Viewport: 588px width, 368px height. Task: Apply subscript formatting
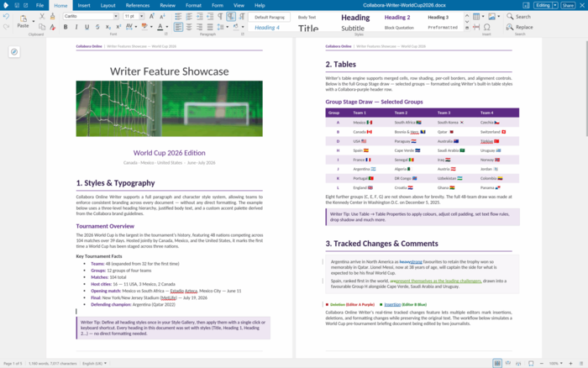coord(108,27)
